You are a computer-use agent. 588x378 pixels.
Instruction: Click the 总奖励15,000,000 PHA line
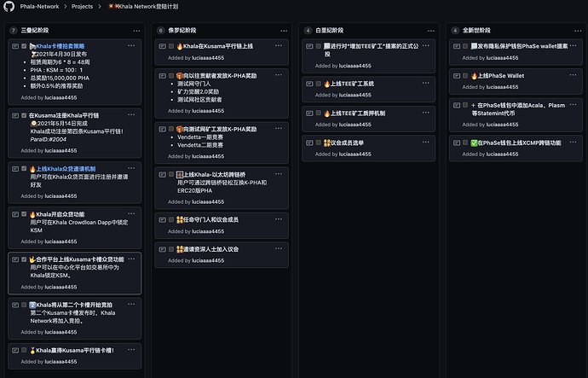click(x=60, y=79)
